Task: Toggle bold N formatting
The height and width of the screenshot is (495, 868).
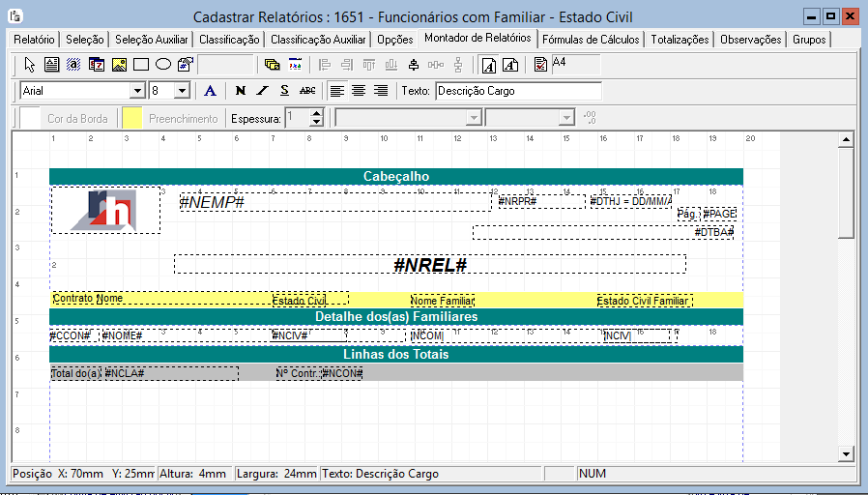Action: [x=241, y=91]
